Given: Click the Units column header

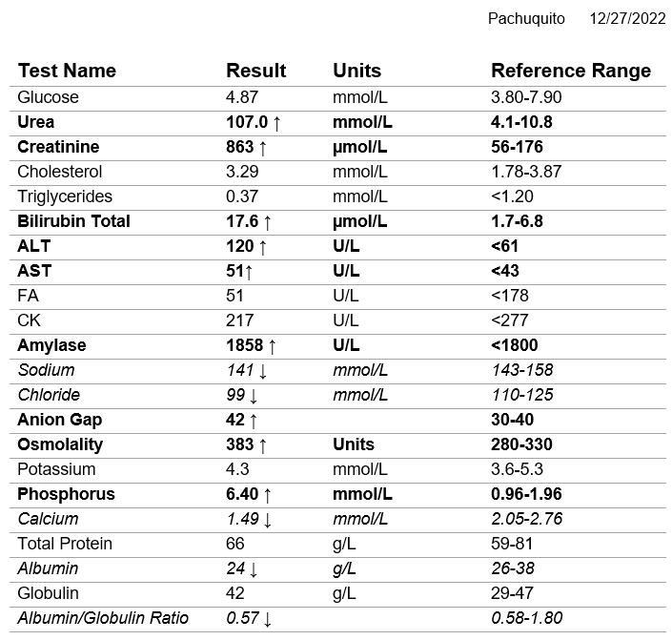Looking at the screenshot, I should click(x=356, y=71).
